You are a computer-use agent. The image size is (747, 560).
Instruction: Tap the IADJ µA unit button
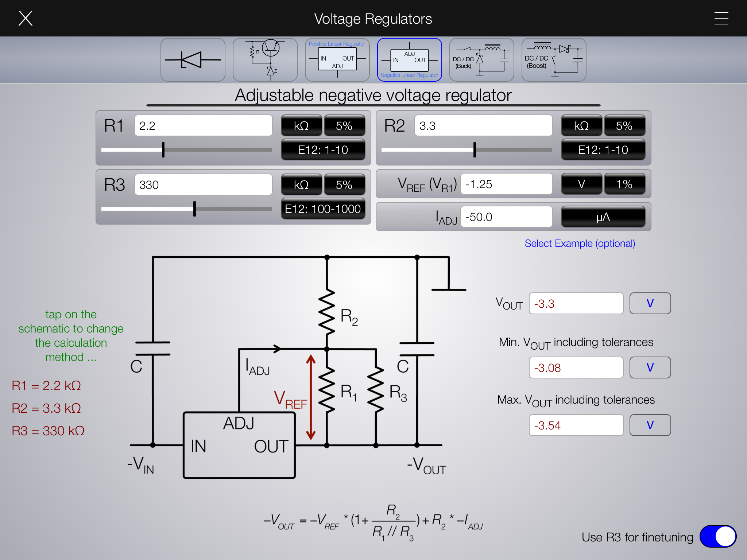tap(603, 217)
